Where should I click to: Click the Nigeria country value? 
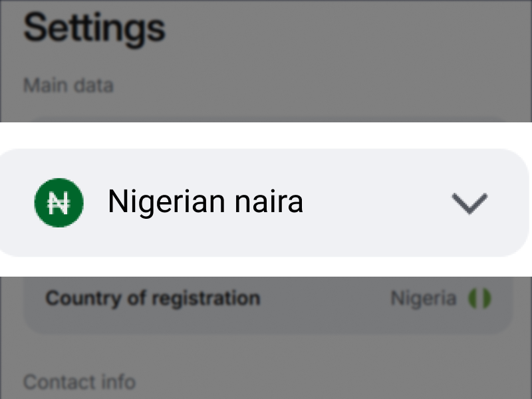pos(423,299)
